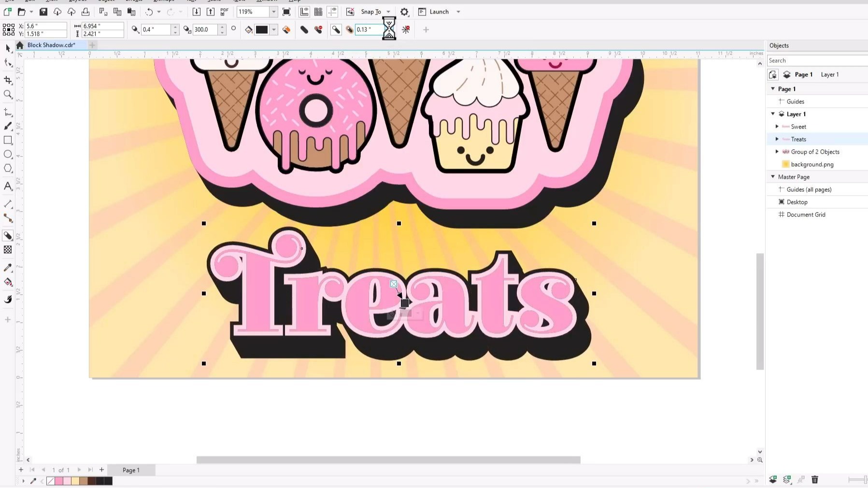
Task: Expand Group of 2 Objects
Action: pos(777,152)
